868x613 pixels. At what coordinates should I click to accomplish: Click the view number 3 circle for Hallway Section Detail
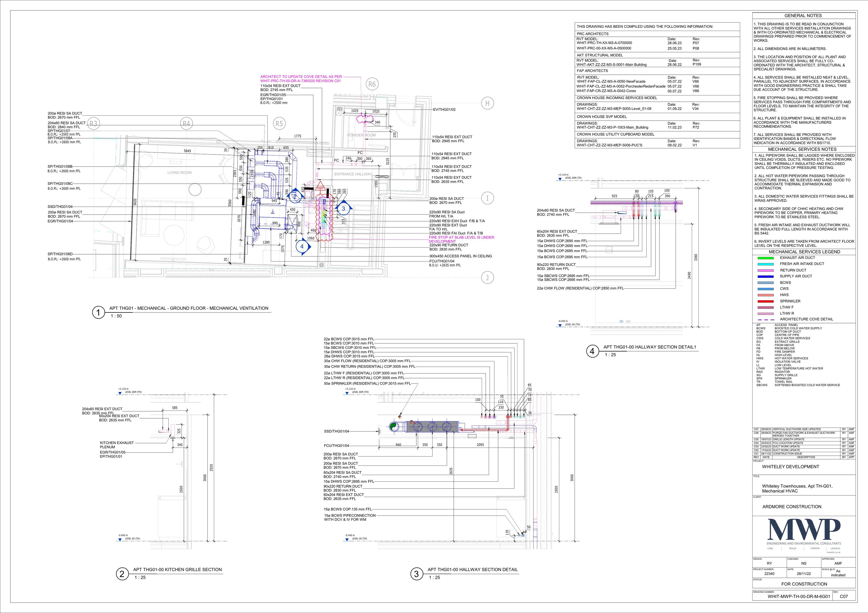coord(416,574)
